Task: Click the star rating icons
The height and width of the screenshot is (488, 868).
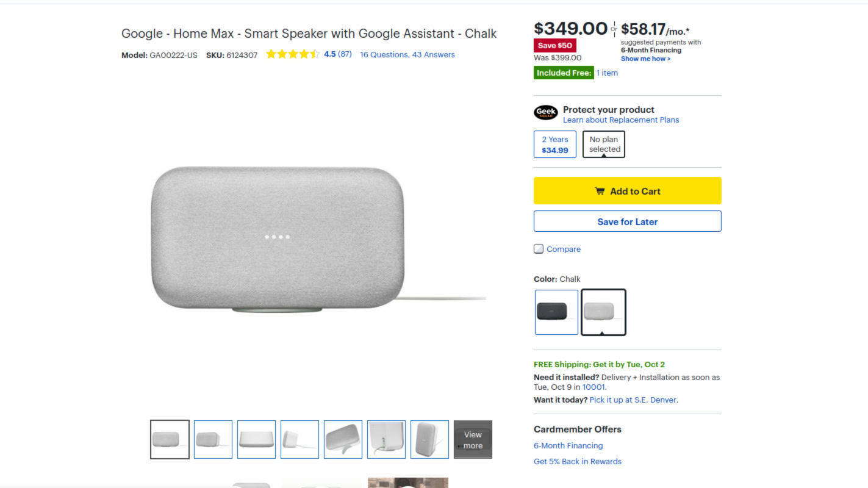Action: pyautogui.click(x=293, y=54)
